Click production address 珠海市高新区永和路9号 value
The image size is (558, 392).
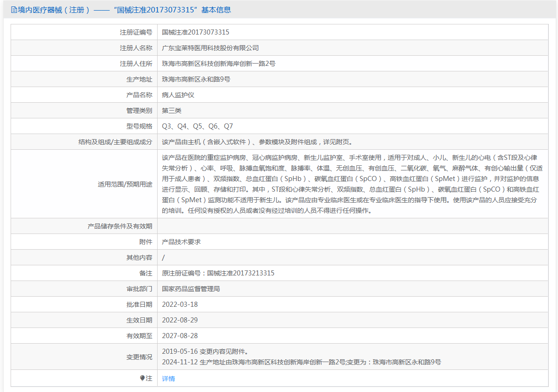click(196, 79)
